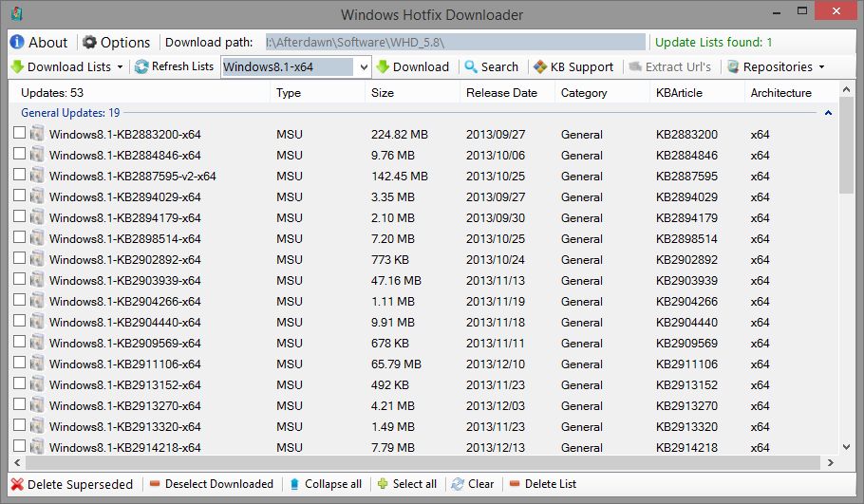
Task: Click the 2013/10/24 release date cell
Action: point(496,260)
